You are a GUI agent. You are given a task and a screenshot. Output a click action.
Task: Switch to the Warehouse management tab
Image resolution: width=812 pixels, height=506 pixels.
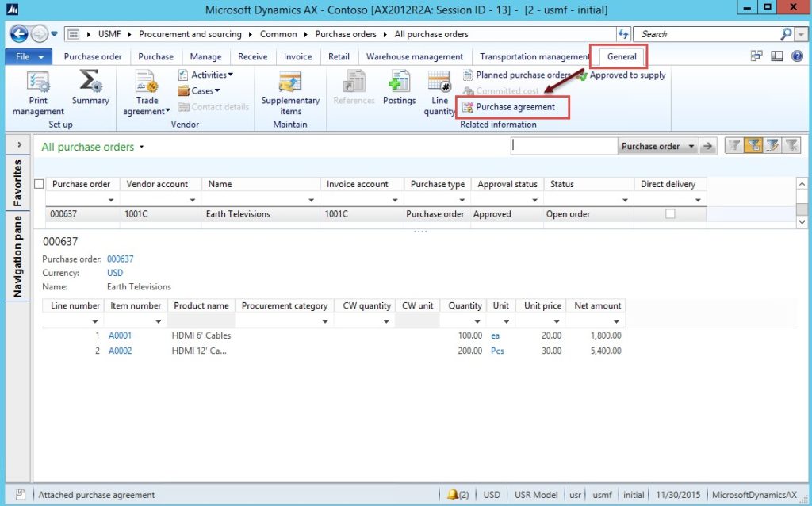click(414, 56)
